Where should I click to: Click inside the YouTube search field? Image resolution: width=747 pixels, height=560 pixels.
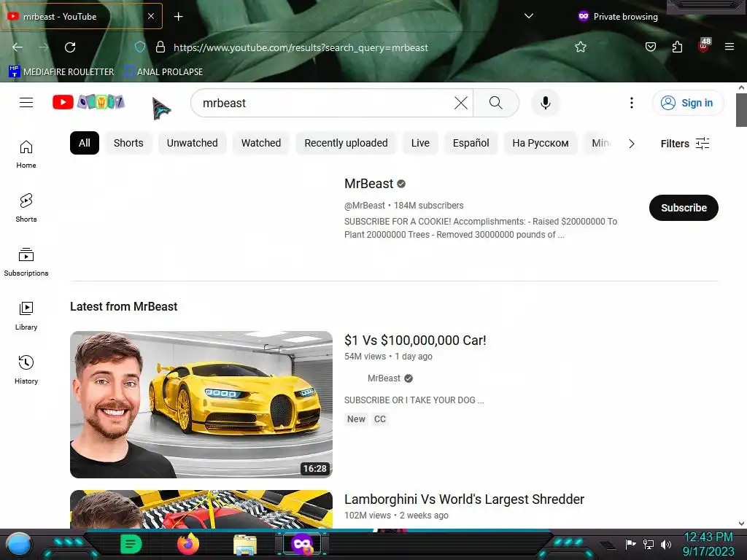324,103
